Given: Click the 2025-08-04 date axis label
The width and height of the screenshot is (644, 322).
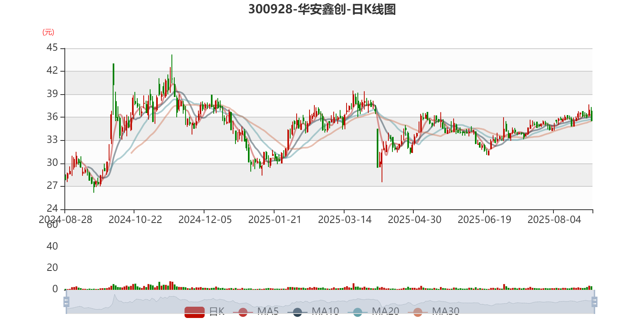Looking at the screenshot, I should point(554,220).
